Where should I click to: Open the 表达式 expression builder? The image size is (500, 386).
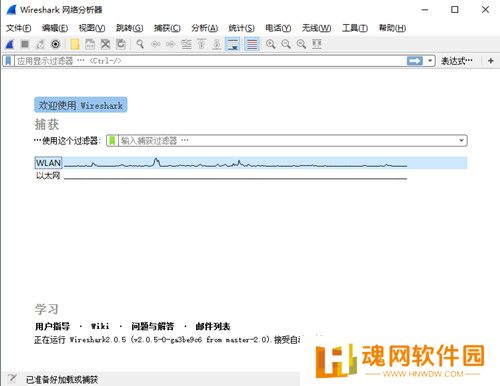pos(457,61)
